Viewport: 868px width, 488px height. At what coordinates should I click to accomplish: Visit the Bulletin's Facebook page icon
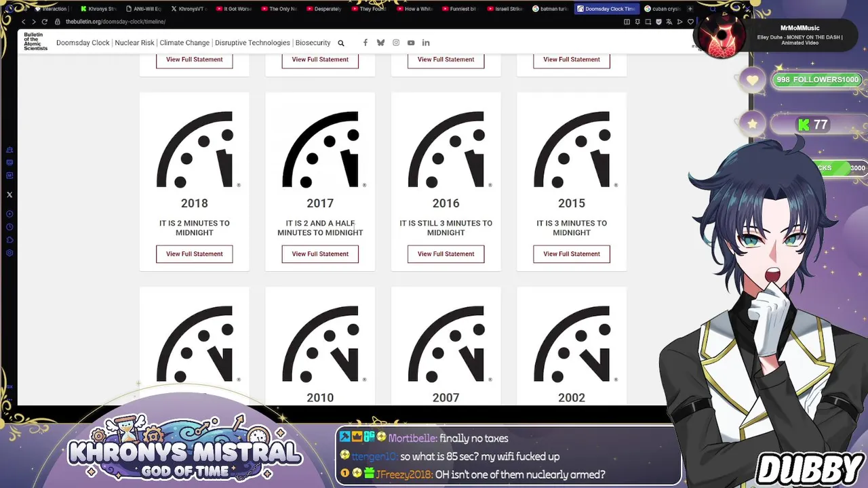[366, 43]
